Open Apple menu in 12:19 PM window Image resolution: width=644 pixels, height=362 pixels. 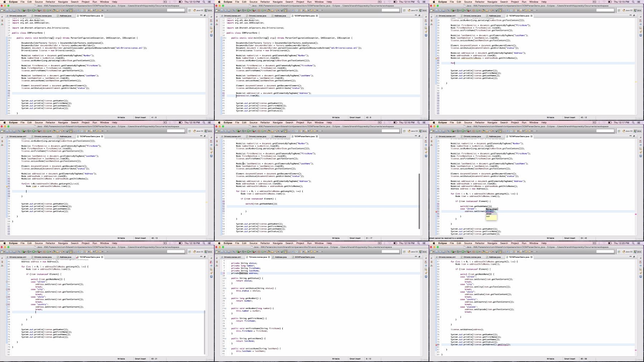(219, 243)
